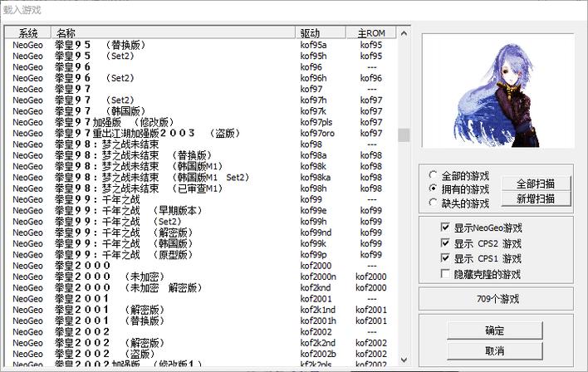Click the scrollbar up arrow
This screenshot has height=372, width=588.
404,33
